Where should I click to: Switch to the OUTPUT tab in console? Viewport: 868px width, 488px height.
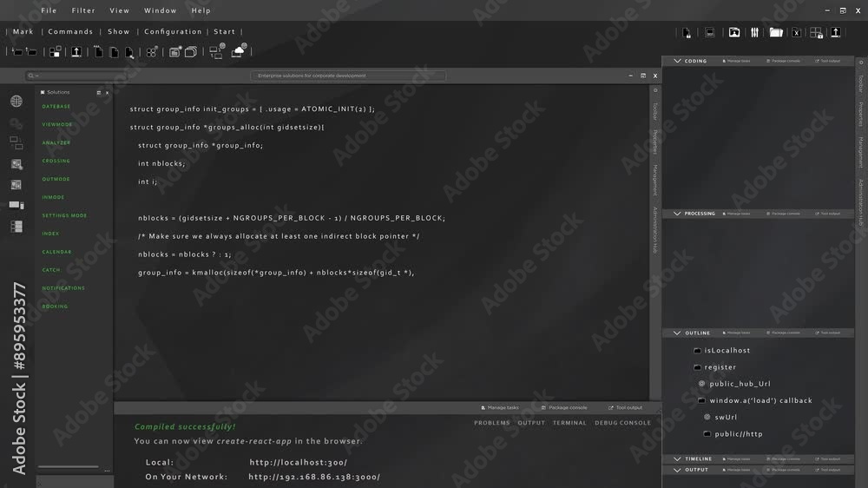point(531,423)
